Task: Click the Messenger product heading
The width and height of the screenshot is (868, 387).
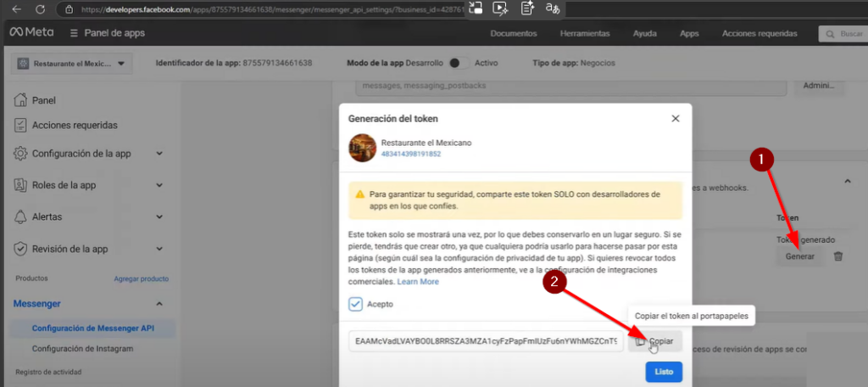Action: pyautogui.click(x=37, y=304)
